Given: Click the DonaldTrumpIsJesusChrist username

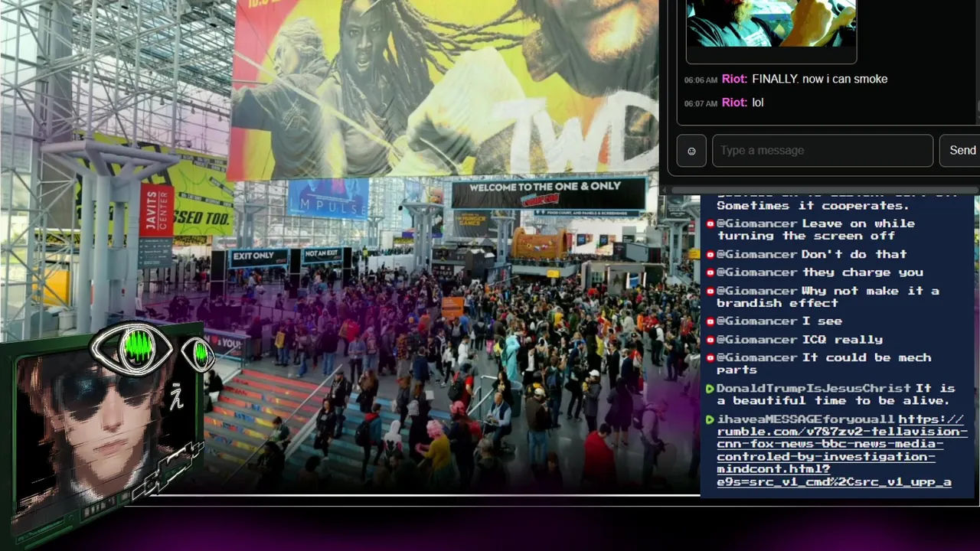Looking at the screenshot, I should tap(814, 388).
